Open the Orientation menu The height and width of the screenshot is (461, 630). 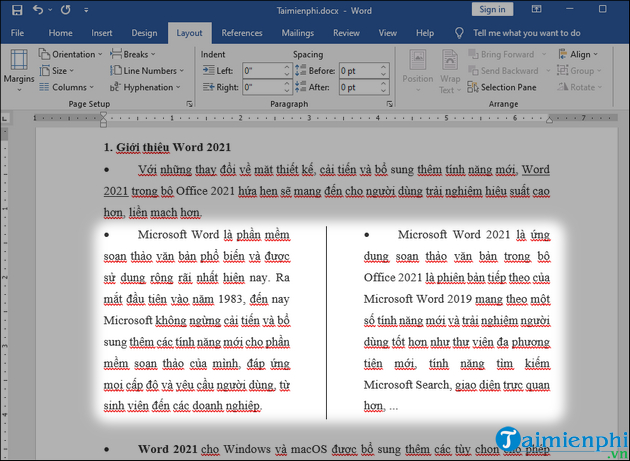click(x=70, y=54)
